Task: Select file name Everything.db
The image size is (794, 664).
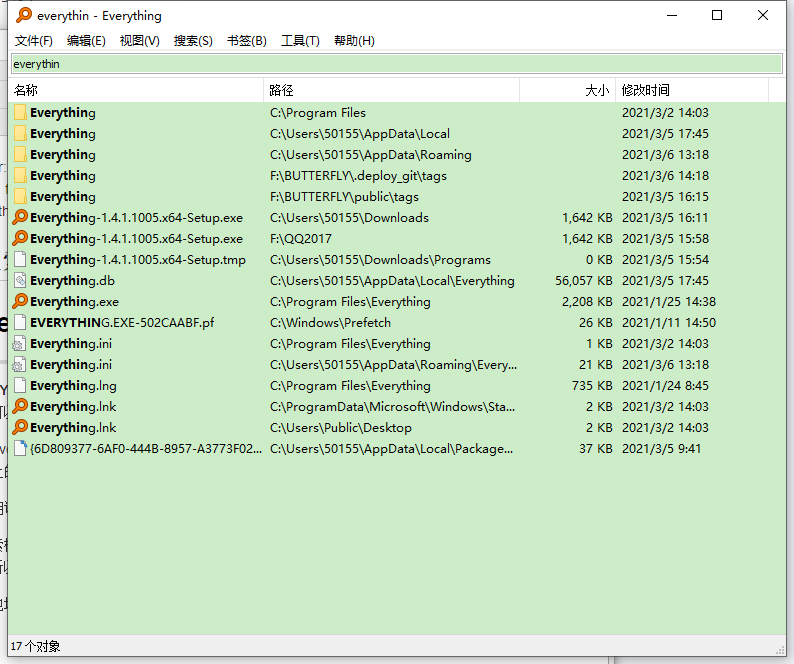Action: point(72,281)
